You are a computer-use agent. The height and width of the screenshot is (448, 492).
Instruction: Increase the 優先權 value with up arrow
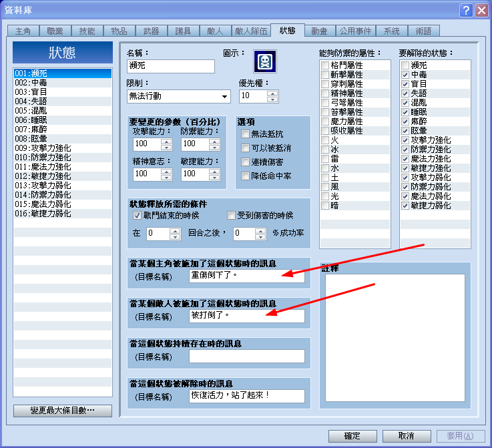pos(272,93)
